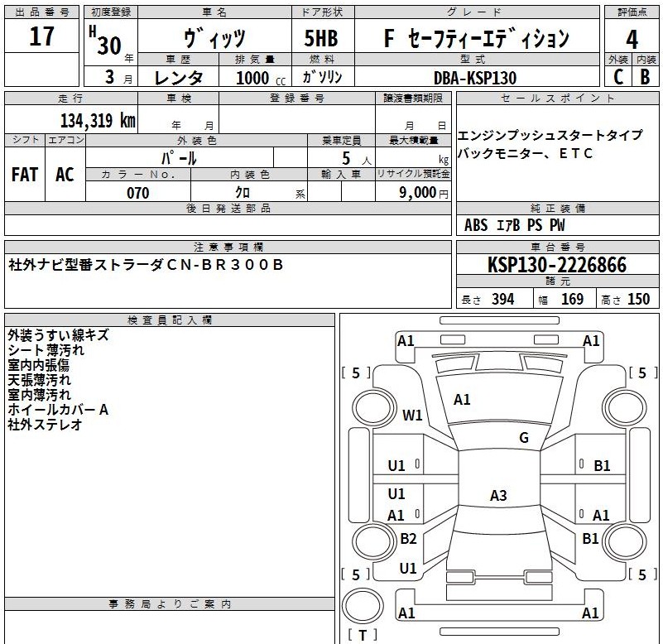Select chassis number KSP130-2226866
This screenshot has width=663, height=644.
tap(557, 265)
